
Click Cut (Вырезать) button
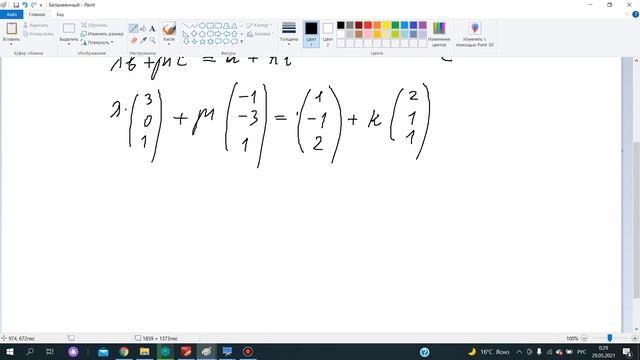(36, 25)
